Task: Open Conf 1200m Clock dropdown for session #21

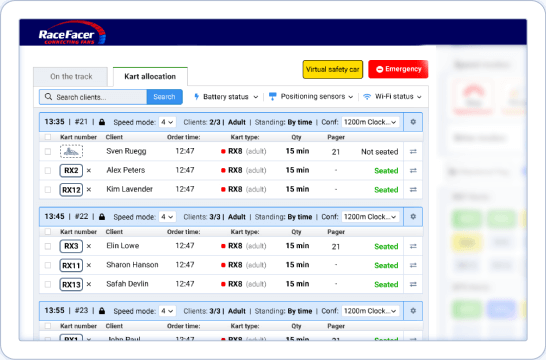Action: 370,122
